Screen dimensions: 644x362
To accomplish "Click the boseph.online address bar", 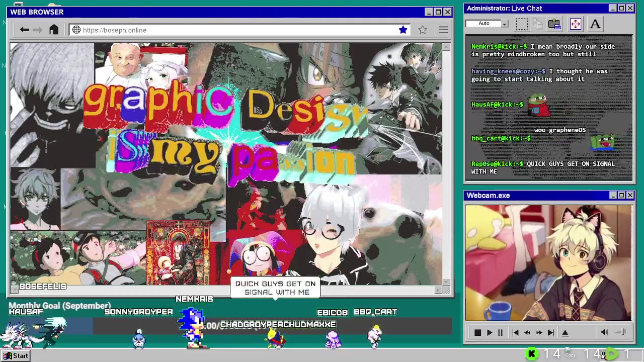I will tap(240, 30).
